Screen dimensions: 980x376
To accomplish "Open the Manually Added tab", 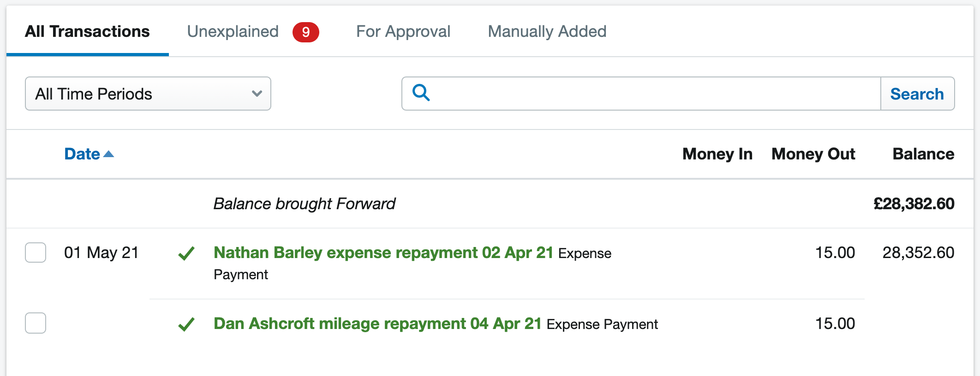I will (x=547, y=31).
